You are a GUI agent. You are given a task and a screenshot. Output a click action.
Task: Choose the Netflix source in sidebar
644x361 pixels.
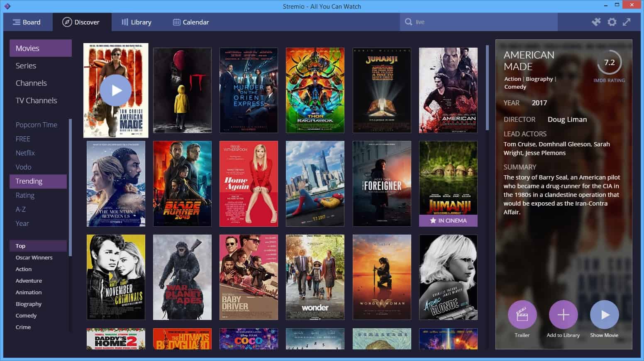click(25, 153)
